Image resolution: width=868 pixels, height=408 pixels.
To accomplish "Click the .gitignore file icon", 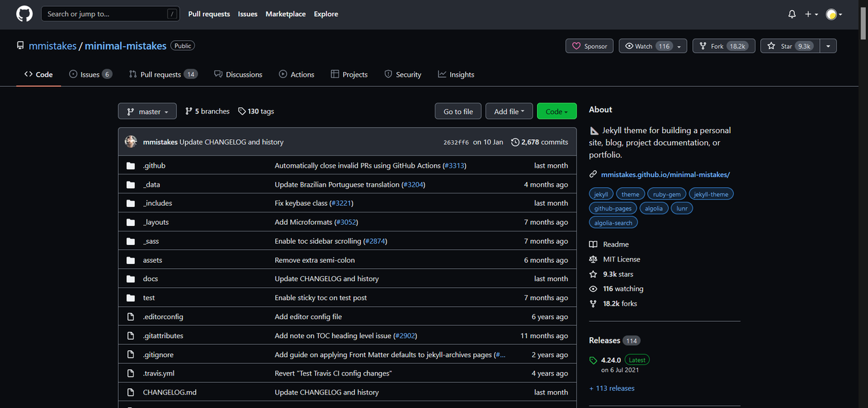I will tap(131, 354).
